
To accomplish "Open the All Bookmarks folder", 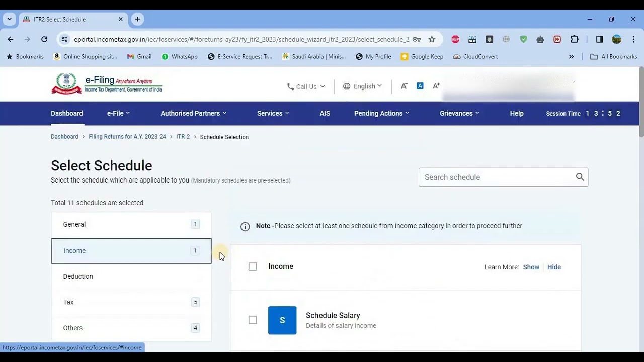I will click(614, 57).
